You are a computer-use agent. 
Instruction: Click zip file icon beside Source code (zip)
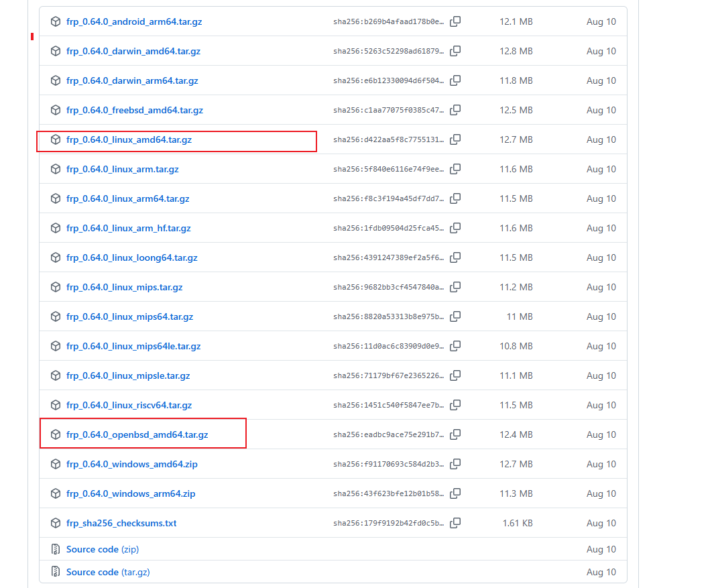pyautogui.click(x=56, y=549)
